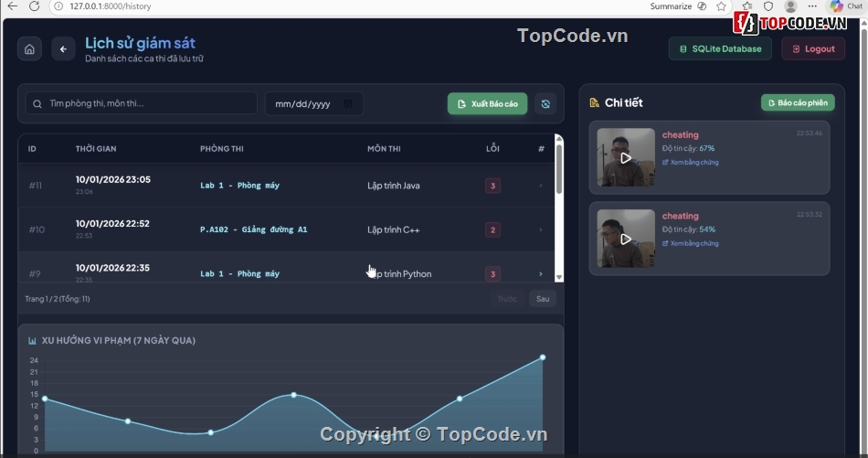
Task: Log out via the Logout button
Action: (x=813, y=48)
